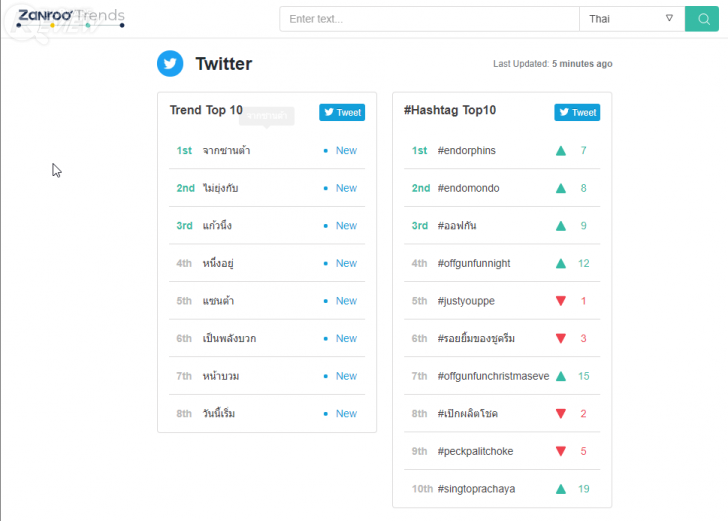This screenshot has height=521, width=728.
Task: Open the #offgunfunchristmaseve hashtag
Action: coord(493,376)
